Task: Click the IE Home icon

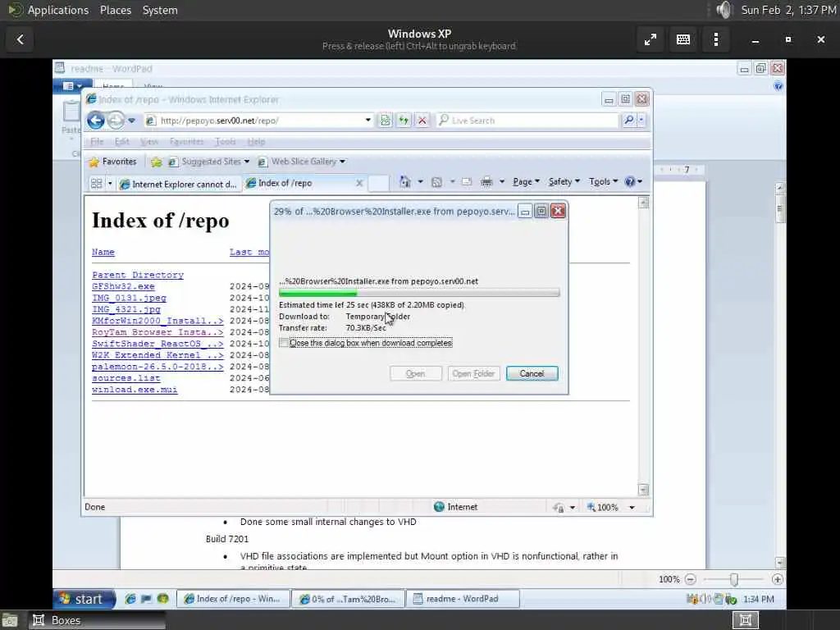Action: point(405,182)
